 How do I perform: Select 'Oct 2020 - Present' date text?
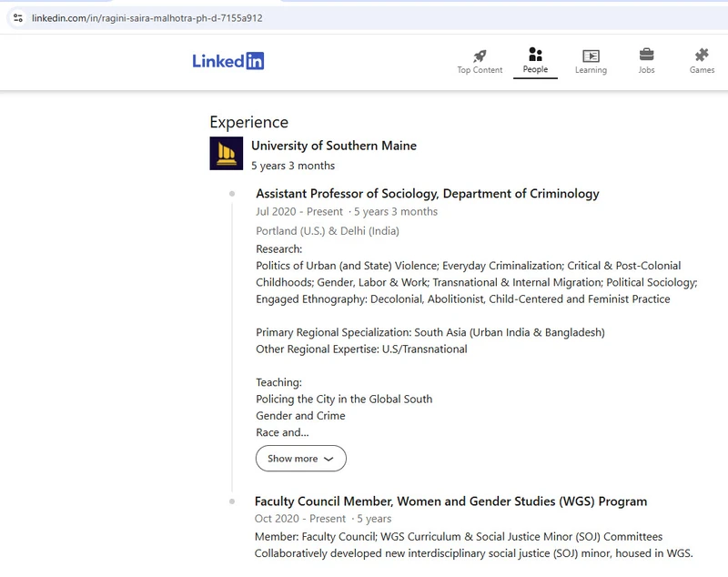tap(300, 519)
